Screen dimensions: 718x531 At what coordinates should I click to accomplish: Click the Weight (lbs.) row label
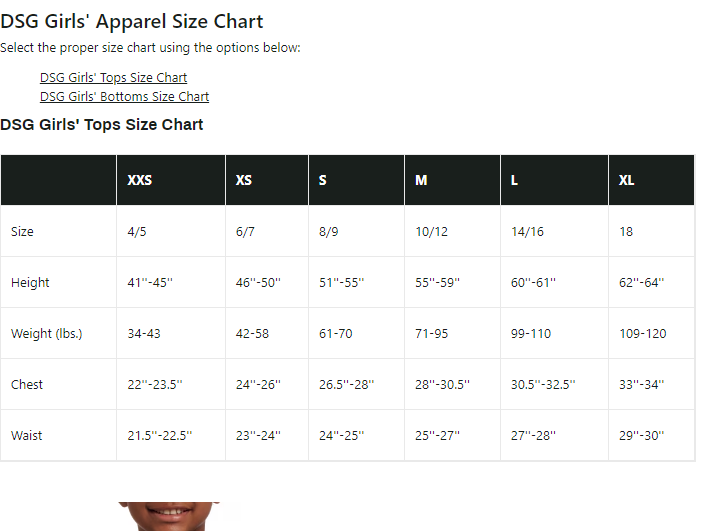[46, 333]
